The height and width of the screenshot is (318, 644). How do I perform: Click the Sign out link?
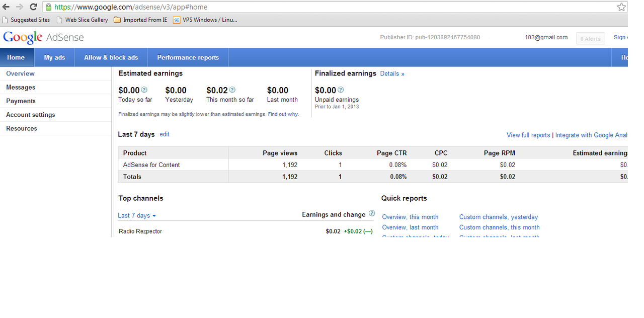click(x=620, y=37)
